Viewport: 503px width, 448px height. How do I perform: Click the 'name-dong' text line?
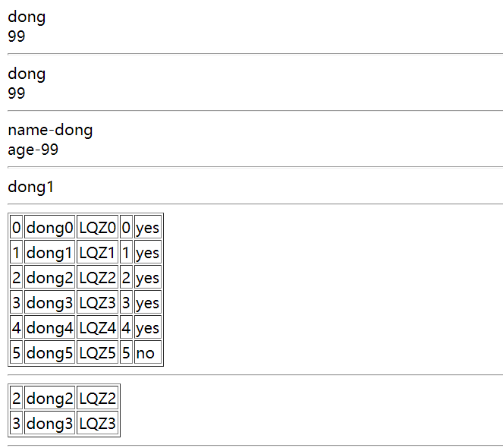pos(50,130)
